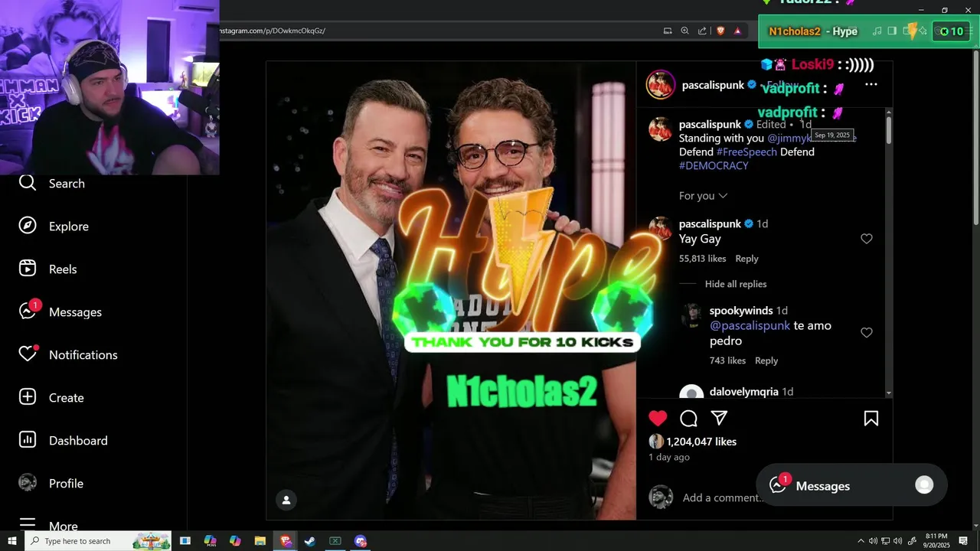Save the post with bookmark icon

pyautogui.click(x=871, y=418)
